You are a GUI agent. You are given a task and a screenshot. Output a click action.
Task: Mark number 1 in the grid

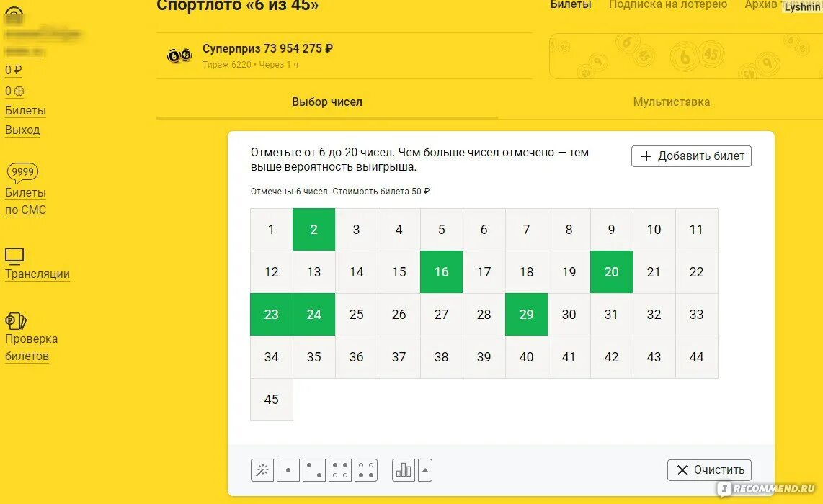click(x=272, y=229)
